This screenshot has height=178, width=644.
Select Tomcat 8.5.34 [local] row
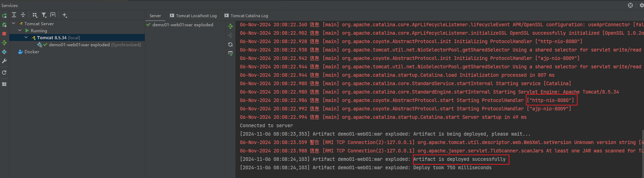(x=77, y=37)
